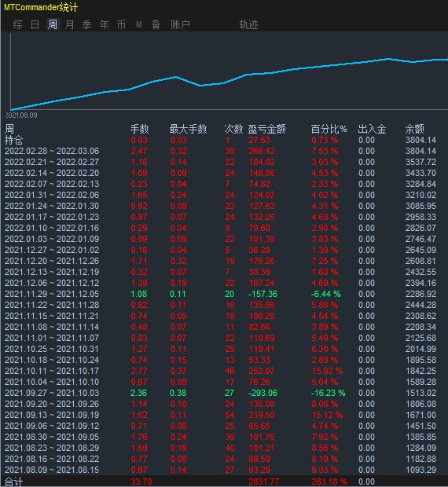Switch to the 账户 account tab
448x487 pixels.
point(180,24)
